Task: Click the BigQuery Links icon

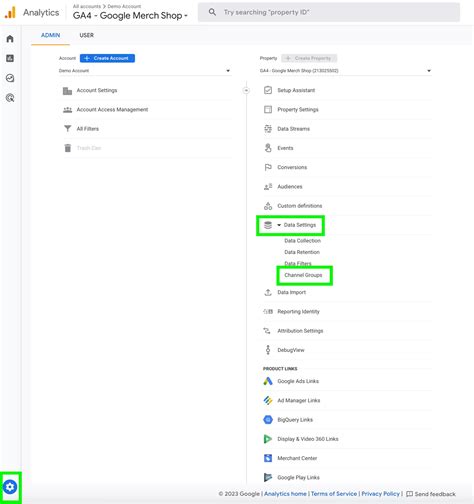Action: pos(268,420)
